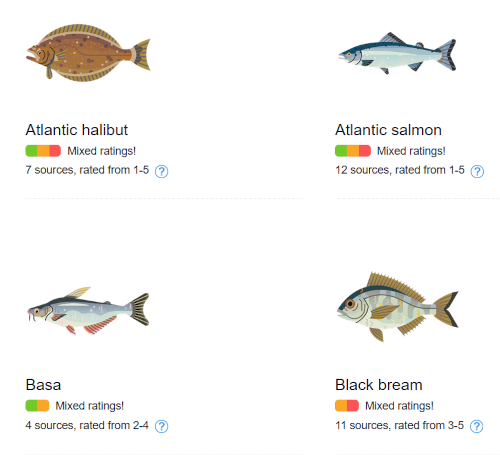Go to the Black bream species page
The width and height of the screenshot is (500, 463).
tap(379, 385)
